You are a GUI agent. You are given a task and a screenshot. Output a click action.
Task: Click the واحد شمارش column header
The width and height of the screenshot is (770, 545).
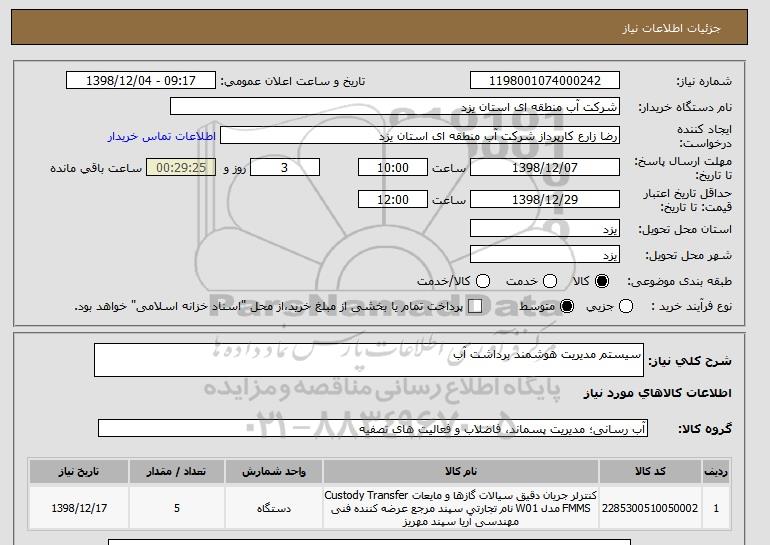(x=274, y=471)
